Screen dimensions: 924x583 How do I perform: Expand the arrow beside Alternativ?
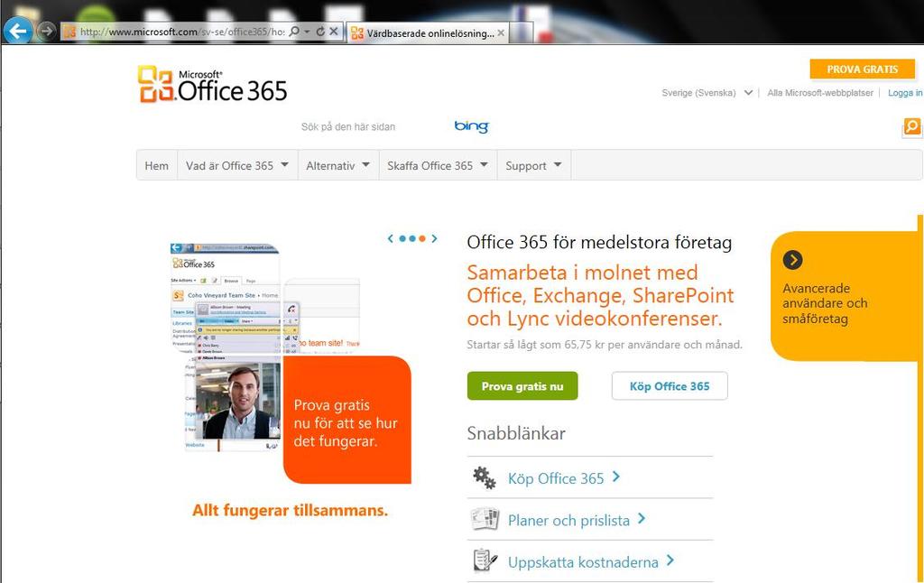point(366,165)
